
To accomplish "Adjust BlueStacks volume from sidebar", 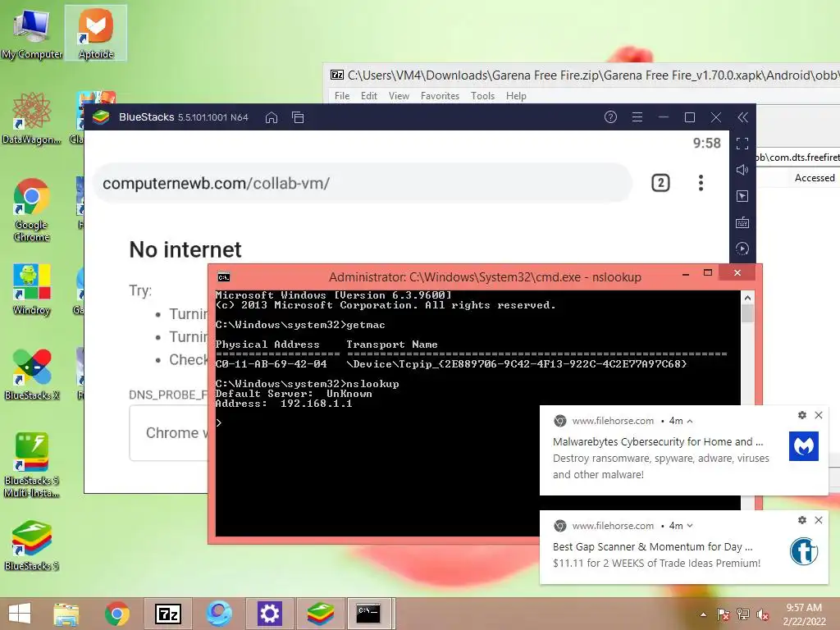I will pyautogui.click(x=742, y=170).
